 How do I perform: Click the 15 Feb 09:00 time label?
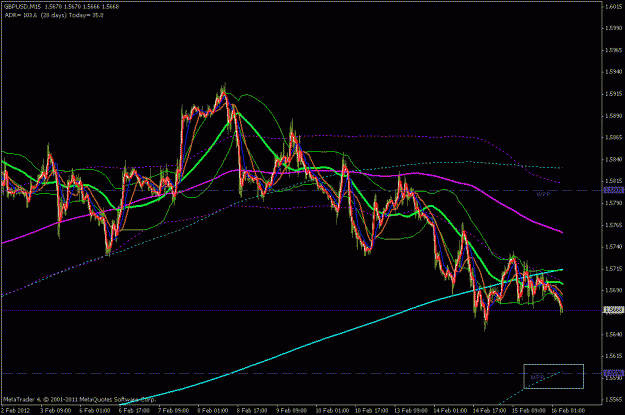point(529,410)
